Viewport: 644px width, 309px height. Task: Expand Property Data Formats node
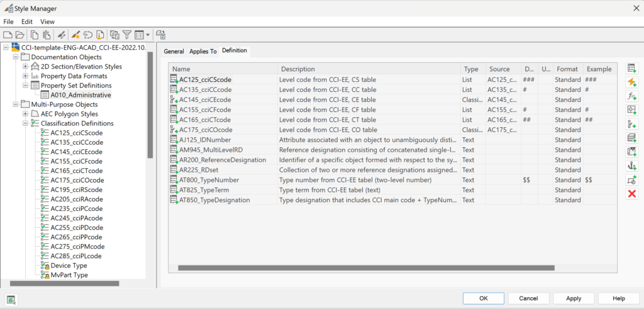pos(25,76)
